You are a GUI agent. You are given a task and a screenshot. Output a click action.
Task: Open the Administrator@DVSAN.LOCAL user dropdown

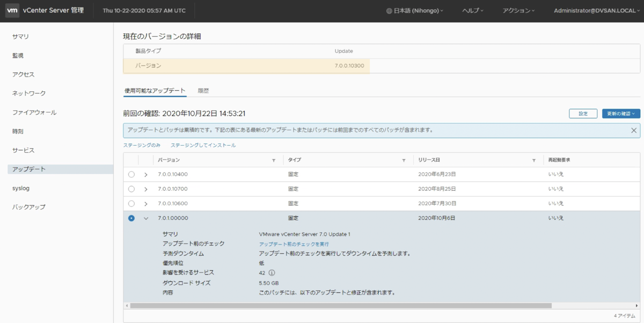(x=597, y=11)
